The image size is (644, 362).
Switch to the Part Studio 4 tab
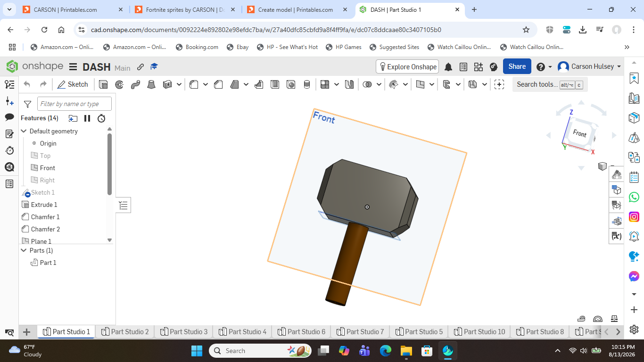[x=242, y=332]
